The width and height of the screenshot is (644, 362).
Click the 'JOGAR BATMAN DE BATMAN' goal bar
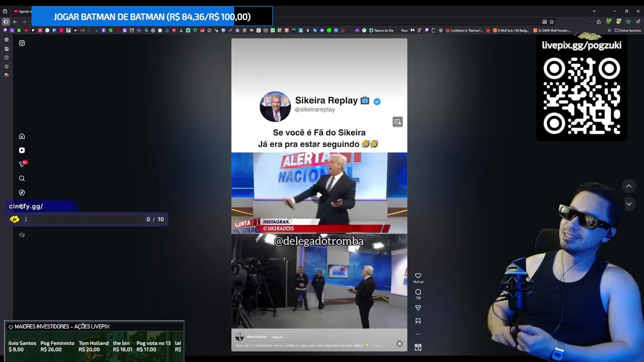coord(152,17)
